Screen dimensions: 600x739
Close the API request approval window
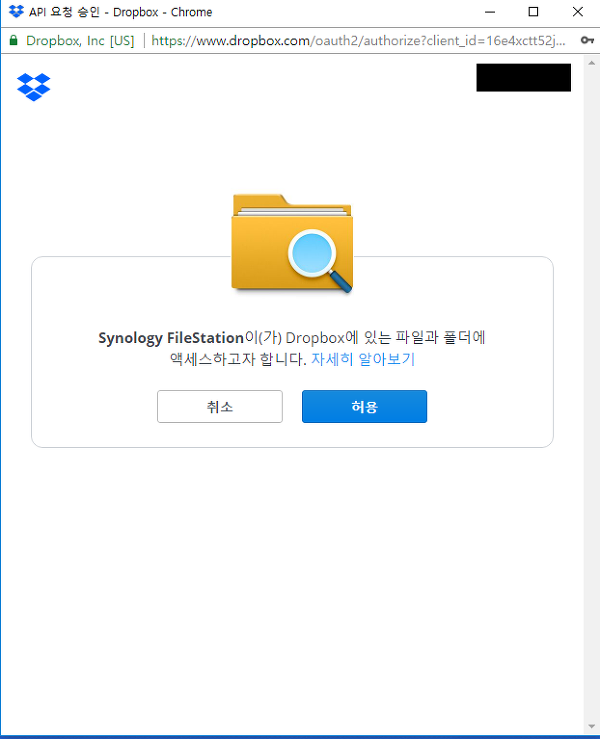click(x=578, y=12)
